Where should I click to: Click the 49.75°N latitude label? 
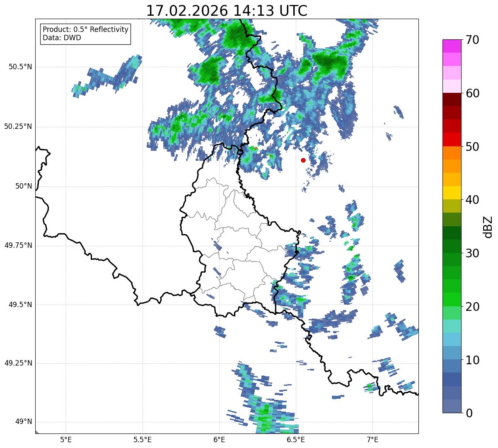point(18,245)
